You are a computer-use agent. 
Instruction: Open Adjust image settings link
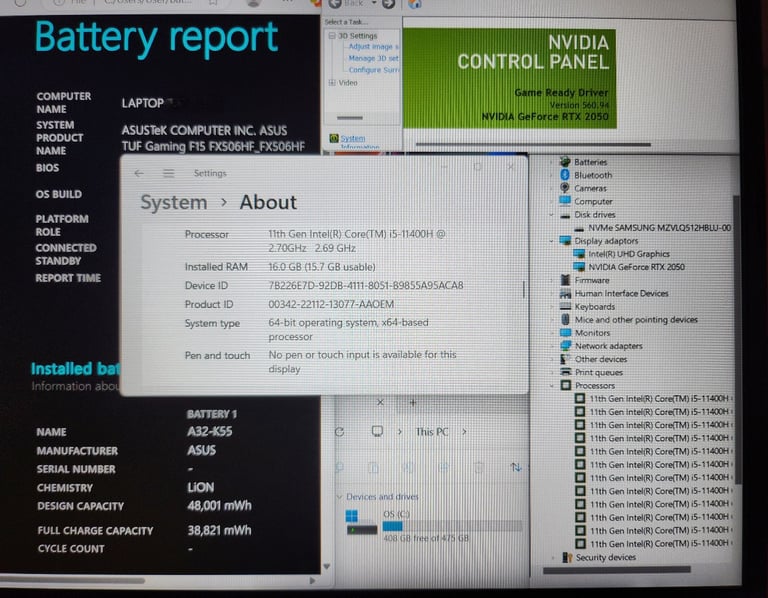click(x=374, y=47)
